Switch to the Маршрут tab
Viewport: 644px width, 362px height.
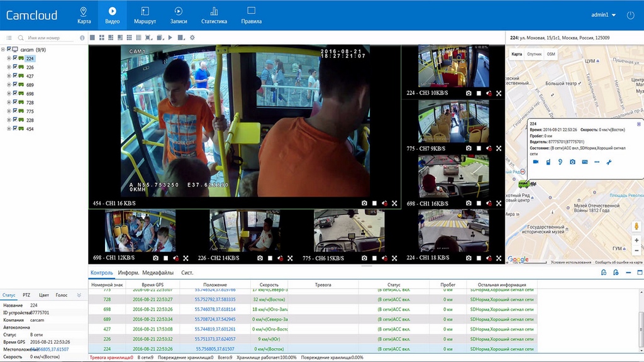[145, 15]
